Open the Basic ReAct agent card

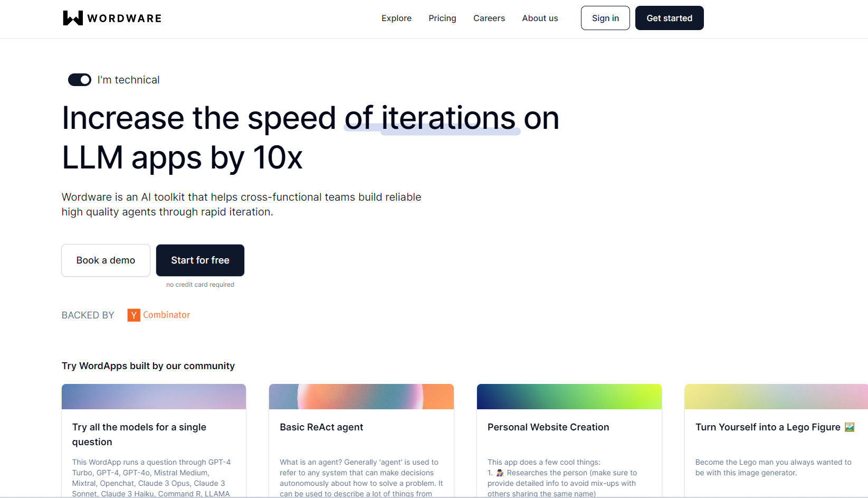321,427
